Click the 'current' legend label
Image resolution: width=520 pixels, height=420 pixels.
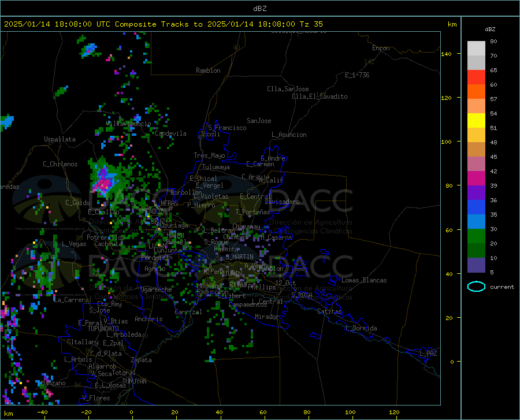pos(502,287)
